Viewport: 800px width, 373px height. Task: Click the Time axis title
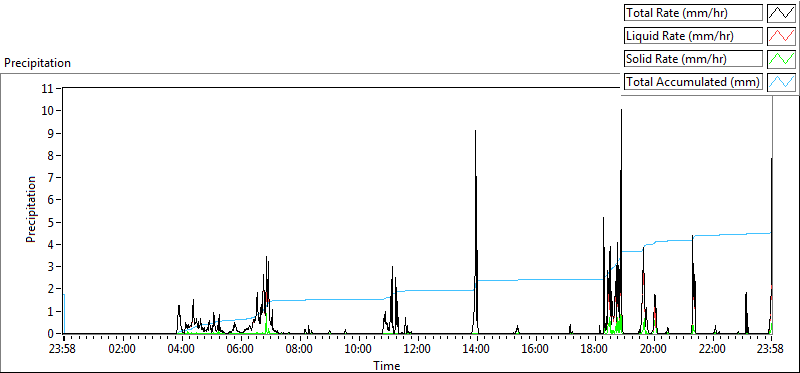click(387, 365)
